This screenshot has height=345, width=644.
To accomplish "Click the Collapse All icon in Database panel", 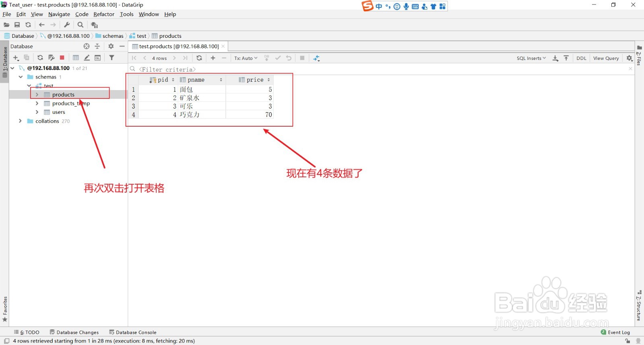I will (x=97, y=46).
